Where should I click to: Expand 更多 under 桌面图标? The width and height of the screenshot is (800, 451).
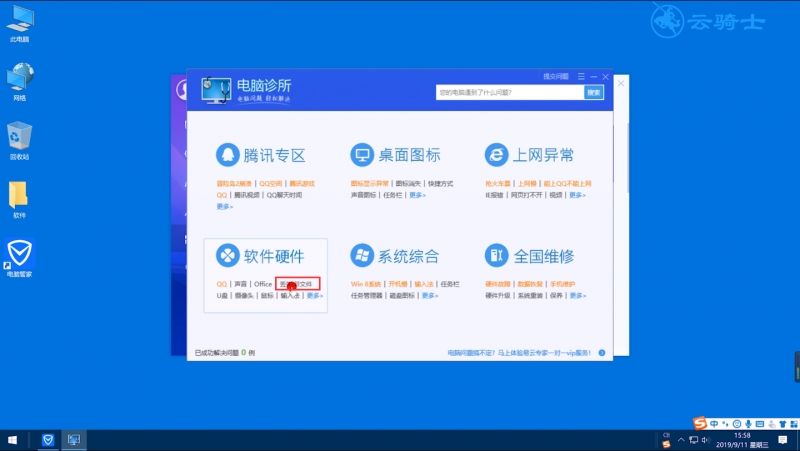pos(417,195)
